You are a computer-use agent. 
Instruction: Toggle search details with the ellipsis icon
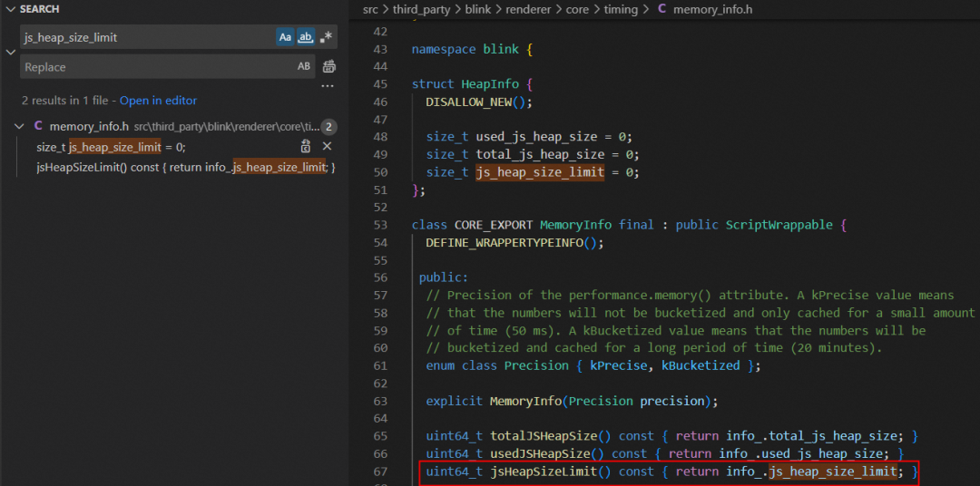328,86
